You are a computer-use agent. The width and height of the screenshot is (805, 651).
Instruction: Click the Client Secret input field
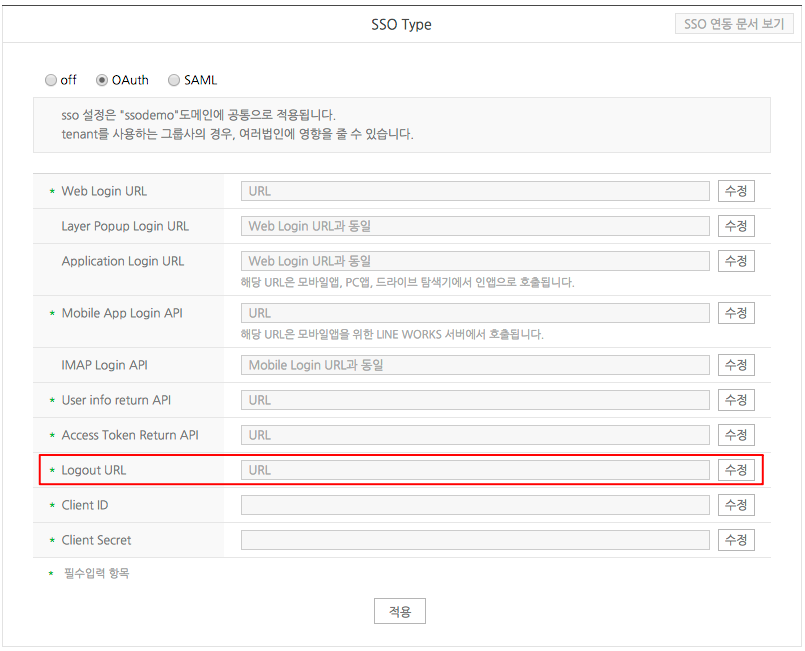tap(475, 540)
